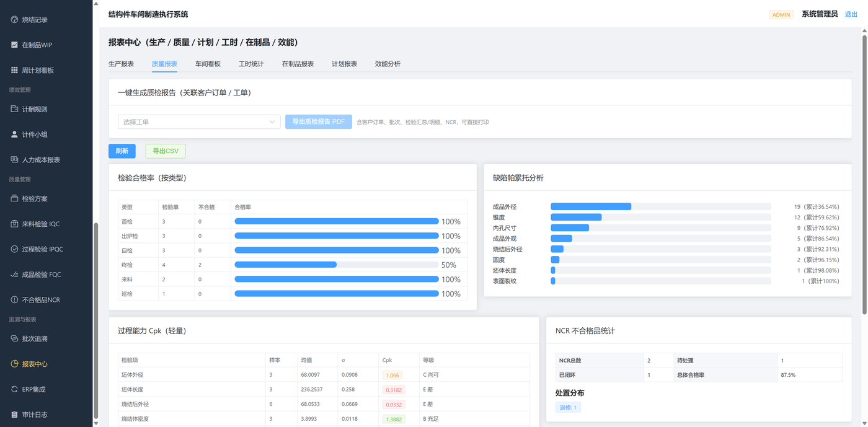The image size is (868, 427).
Task: Click the 坯体外径 row label
Action: 132,375
